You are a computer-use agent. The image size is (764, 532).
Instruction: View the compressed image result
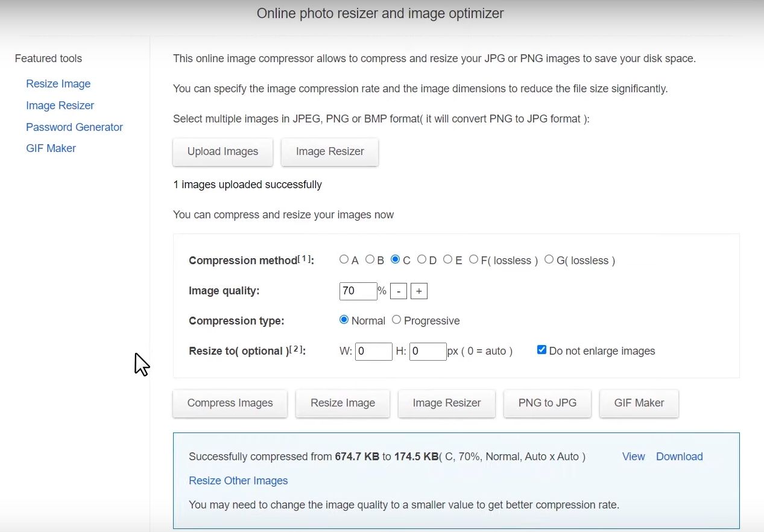(x=634, y=457)
